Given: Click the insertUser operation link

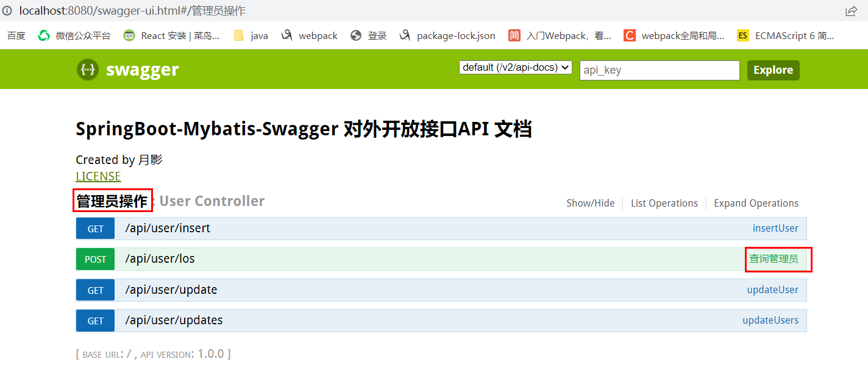Looking at the screenshot, I should 775,228.
